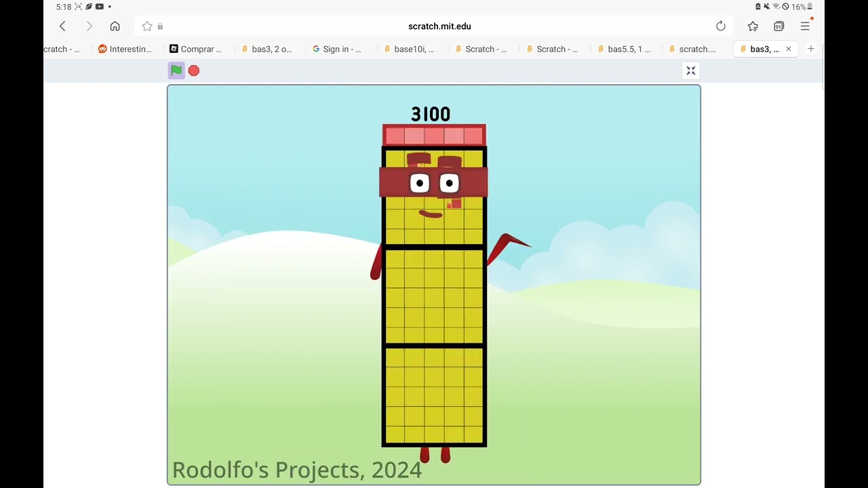The height and width of the screenshot is (488, 868).
Task: Go back with browser back arrow
Action: point(62,26)
